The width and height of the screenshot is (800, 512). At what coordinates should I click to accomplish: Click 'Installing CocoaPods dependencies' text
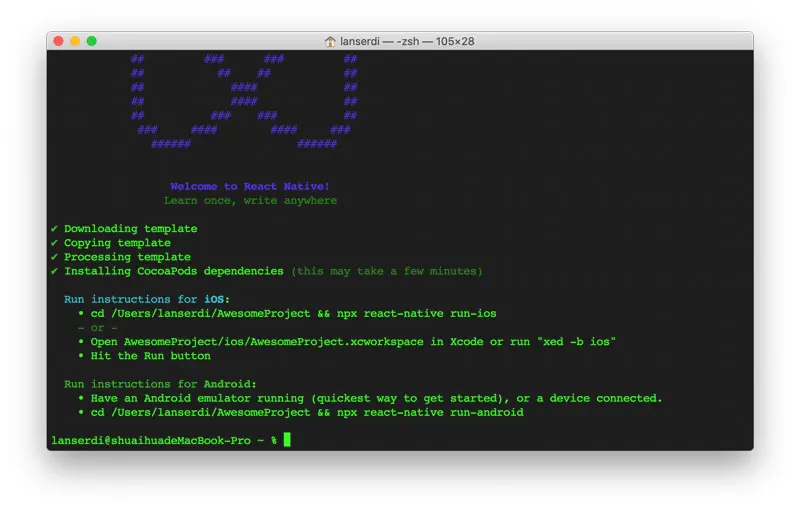pyautogui.click(x=173, y=271)
